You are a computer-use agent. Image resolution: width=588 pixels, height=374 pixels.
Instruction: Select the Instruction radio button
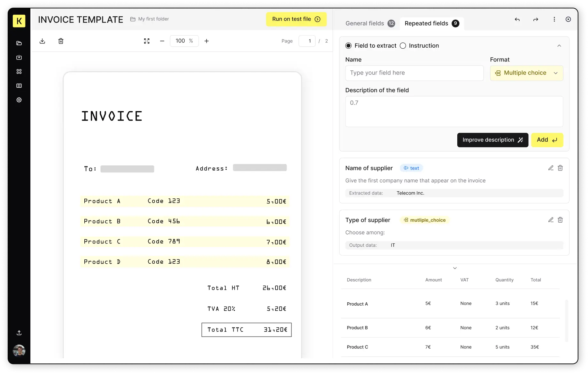pyautogui.click(x=403, y=45)
